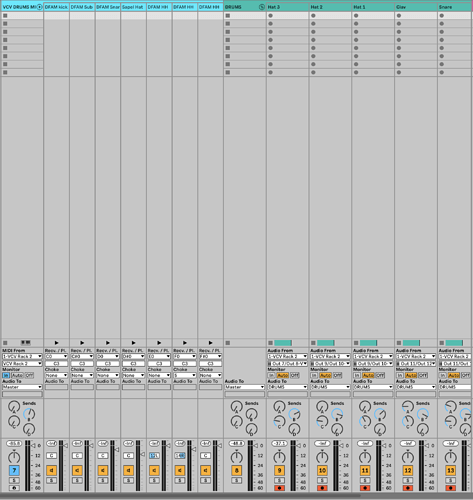The image size is (473, 500).
Task: Toggle track activator 8 on DRUMS group
Action: click(x=237, y=471)
